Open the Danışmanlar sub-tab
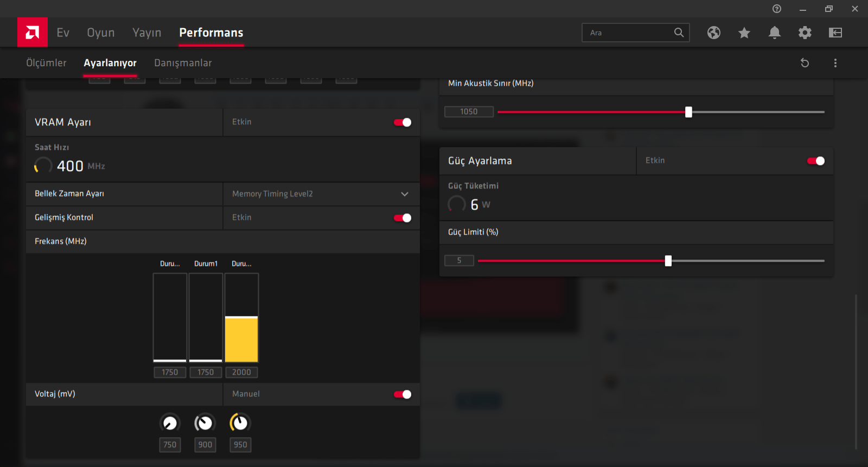The height and width of the screenshot is (467, 868). 183,63
